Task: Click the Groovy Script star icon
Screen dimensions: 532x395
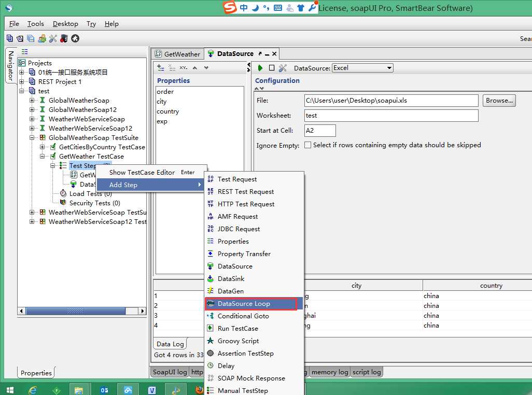Action: [x=211, y=341]
